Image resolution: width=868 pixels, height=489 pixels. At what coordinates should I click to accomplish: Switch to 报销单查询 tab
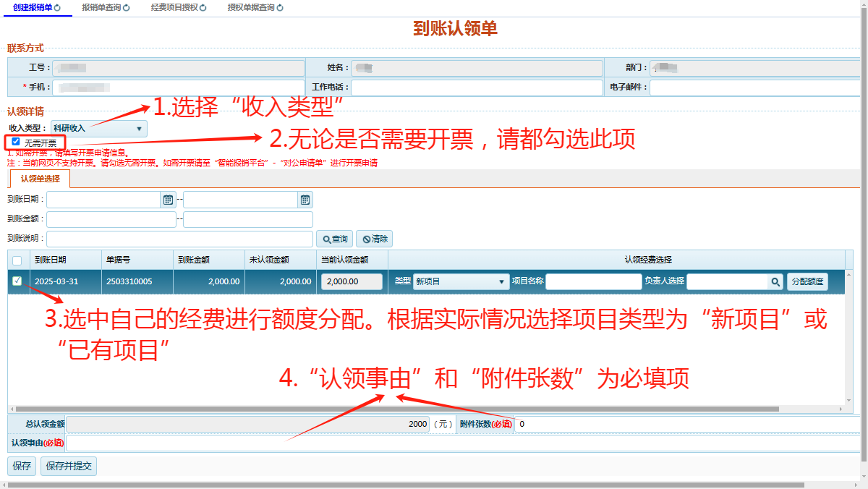[101, 8]
